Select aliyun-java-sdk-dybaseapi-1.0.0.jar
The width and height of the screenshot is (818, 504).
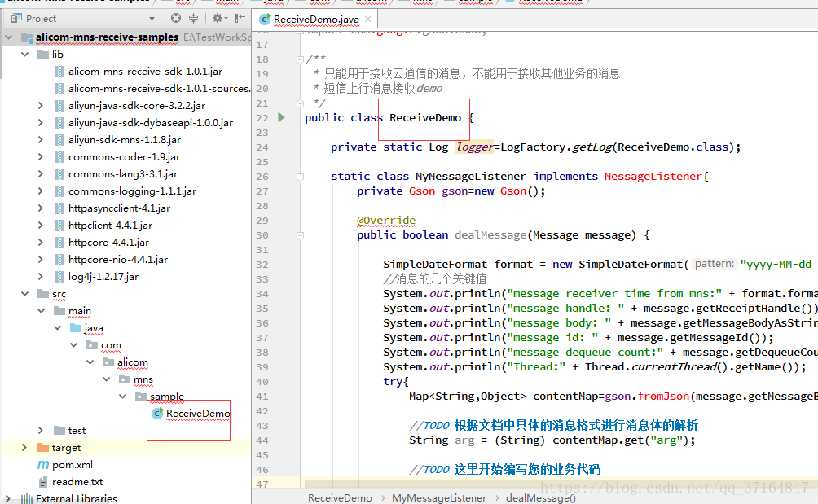(150, 122)
